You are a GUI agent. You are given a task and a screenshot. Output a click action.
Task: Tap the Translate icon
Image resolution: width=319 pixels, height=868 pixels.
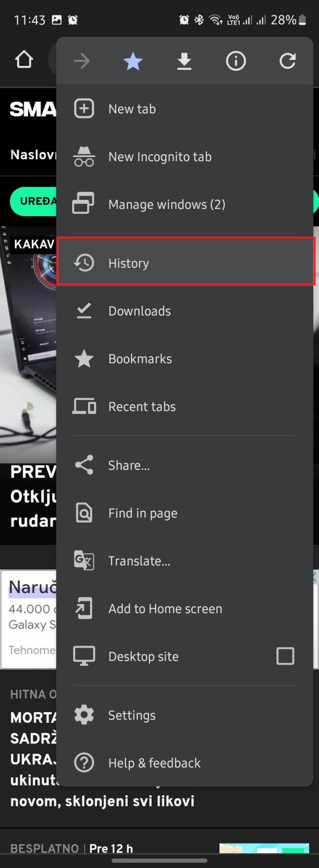pyautogui.click(x=84, y=561)
